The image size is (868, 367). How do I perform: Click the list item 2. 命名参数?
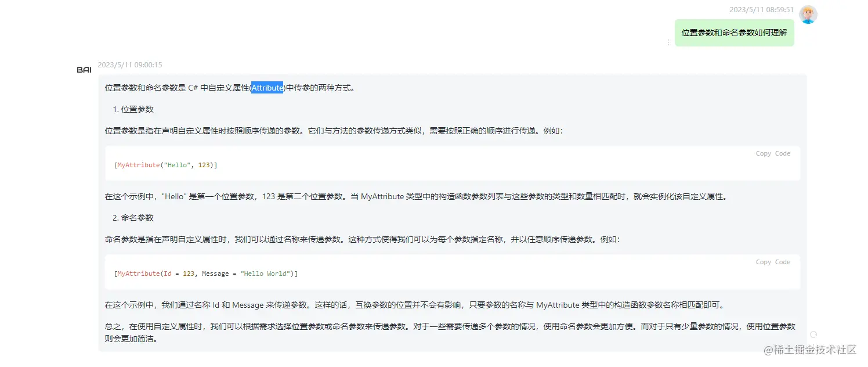(x=133, y=218)
